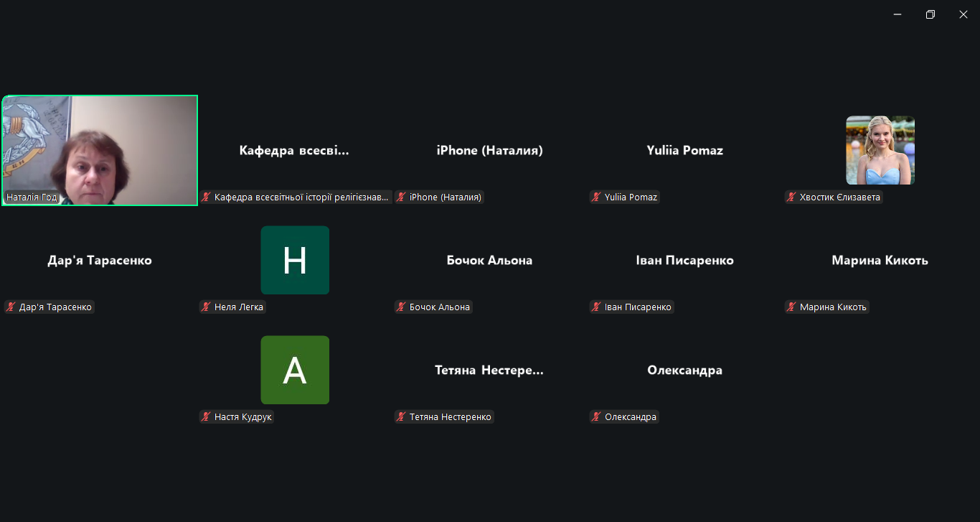The image size is (980, 522).
Task: Click the large Іван Писаренко name tile
Action: tap(684, 261)
